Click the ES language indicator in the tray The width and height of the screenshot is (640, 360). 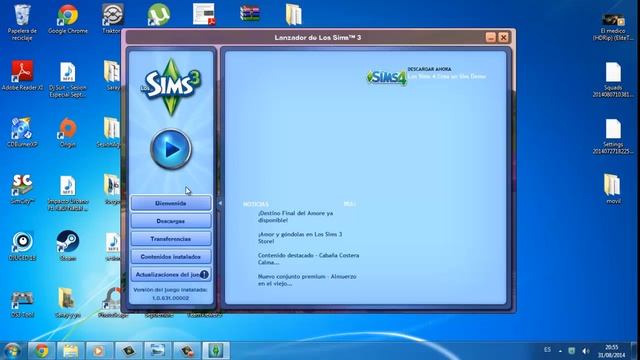click(x=547, y=350)
